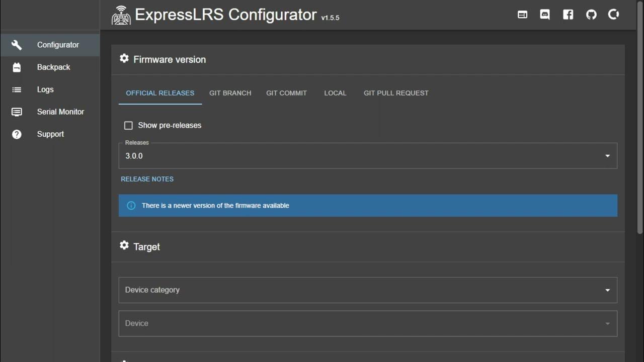
Task: Open the Device dropdown
Action: [x=368, y=323]
